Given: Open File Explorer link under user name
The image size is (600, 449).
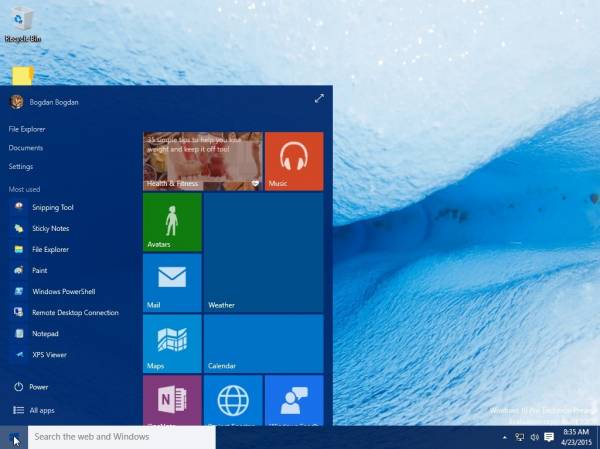Looking at the screenshot, I should [27, 129].
